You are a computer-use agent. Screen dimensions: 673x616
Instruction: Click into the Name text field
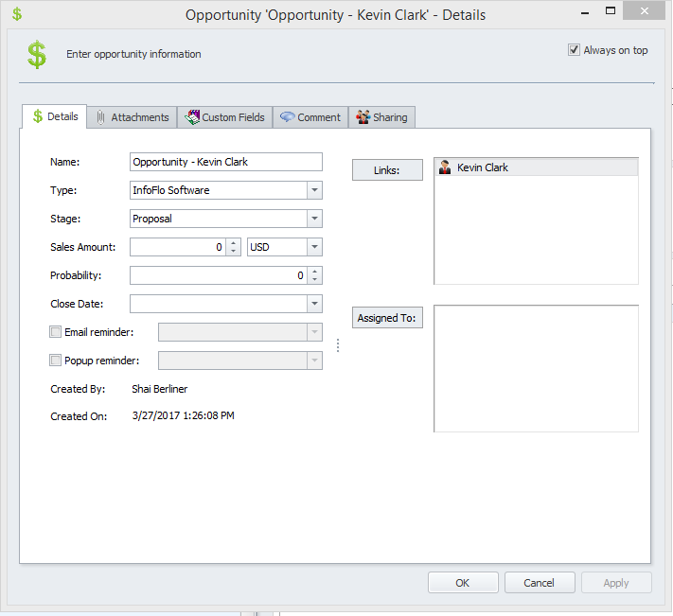[225, 162]
